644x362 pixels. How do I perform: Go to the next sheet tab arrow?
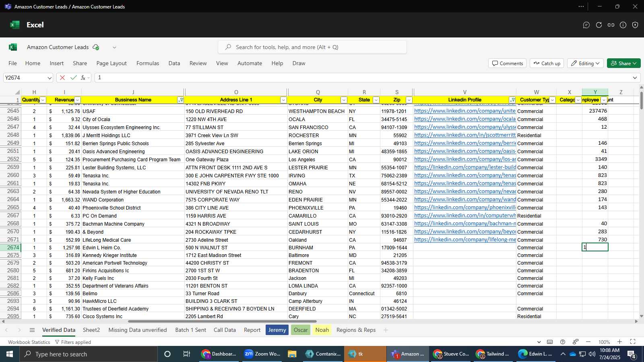[x=19, y=330]
